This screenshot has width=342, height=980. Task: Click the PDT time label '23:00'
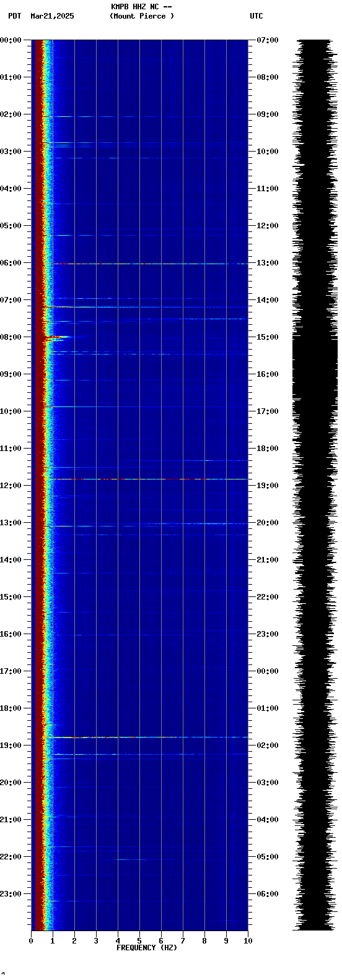11,894
